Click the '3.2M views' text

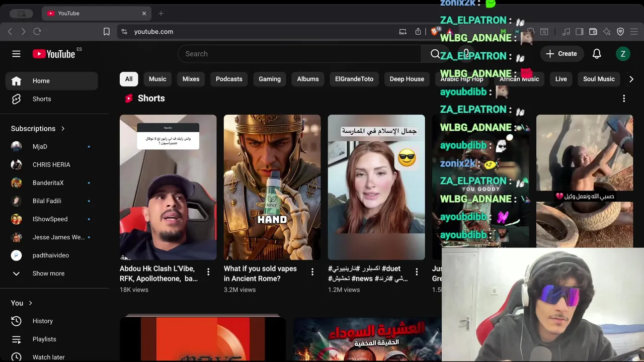pyautogui.click(x=239, y=290)
